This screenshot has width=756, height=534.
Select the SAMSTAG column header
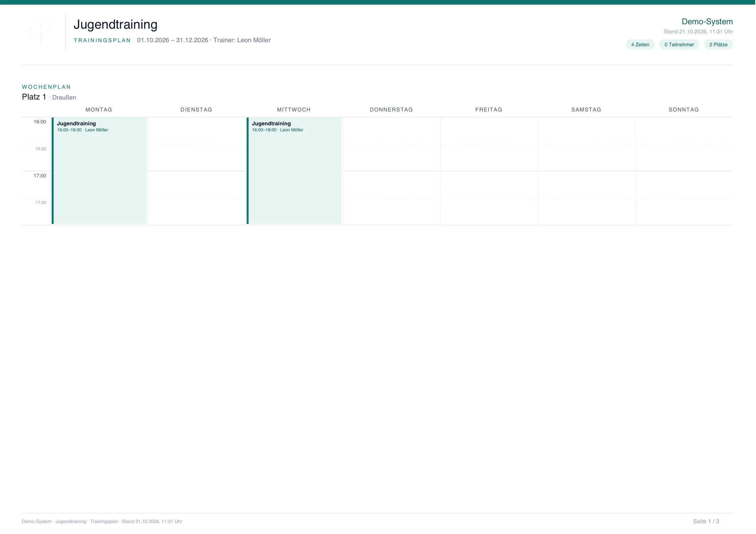[586, 110]
